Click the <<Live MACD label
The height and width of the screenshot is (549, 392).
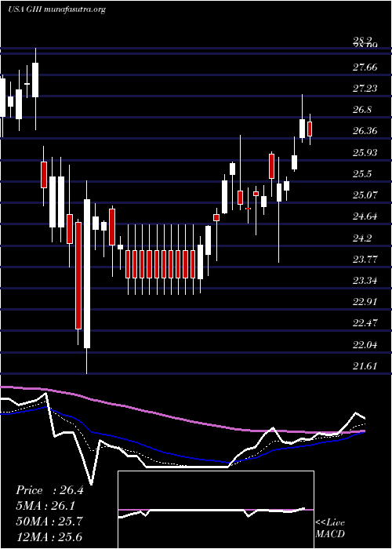(330, 529)
